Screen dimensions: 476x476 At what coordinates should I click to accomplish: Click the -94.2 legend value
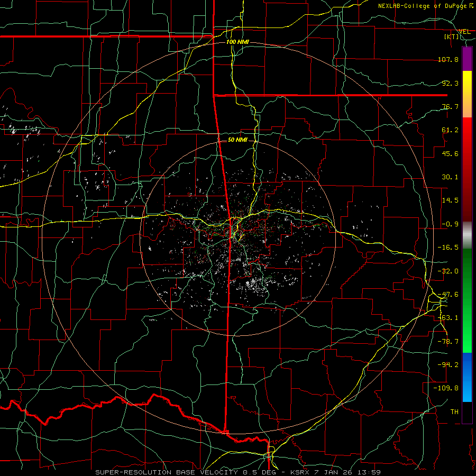click(448, 364)
